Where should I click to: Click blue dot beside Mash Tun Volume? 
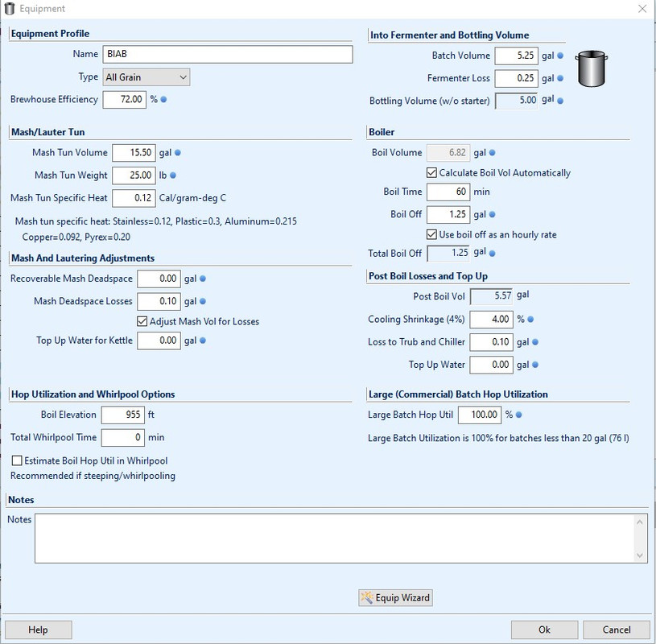click(x=177, y=153)
